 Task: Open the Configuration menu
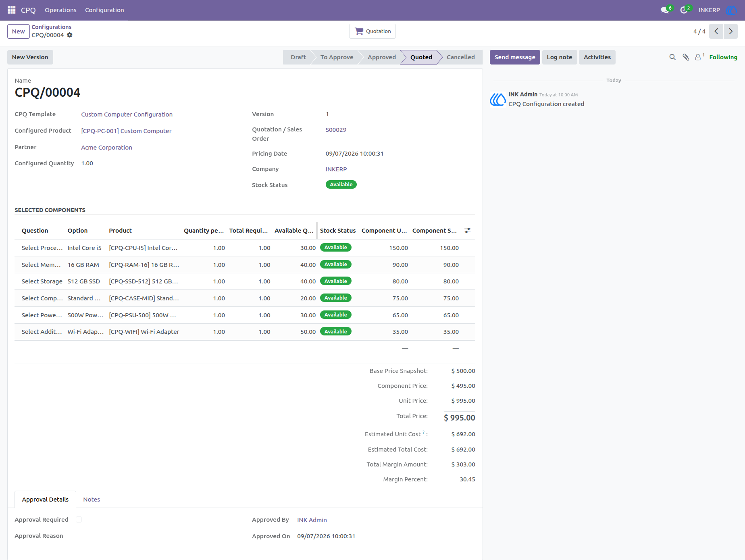click(x=104, y=10)
